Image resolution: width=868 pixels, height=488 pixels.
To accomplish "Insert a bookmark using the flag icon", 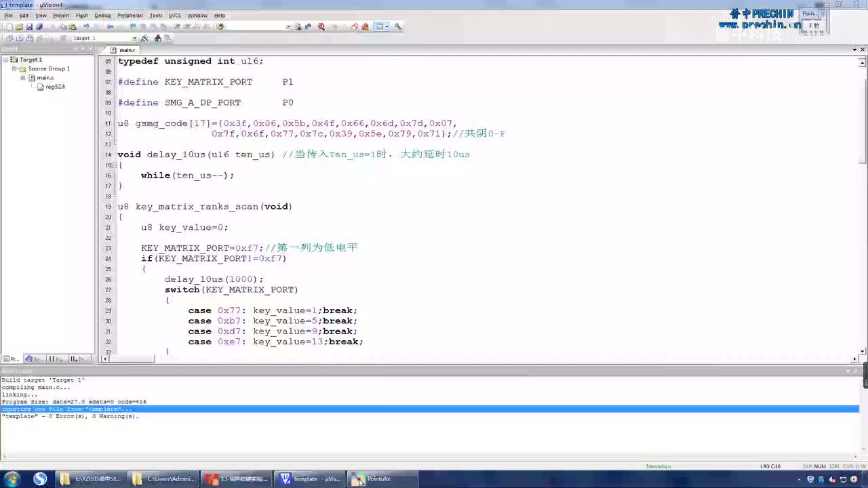I will 134,27.
